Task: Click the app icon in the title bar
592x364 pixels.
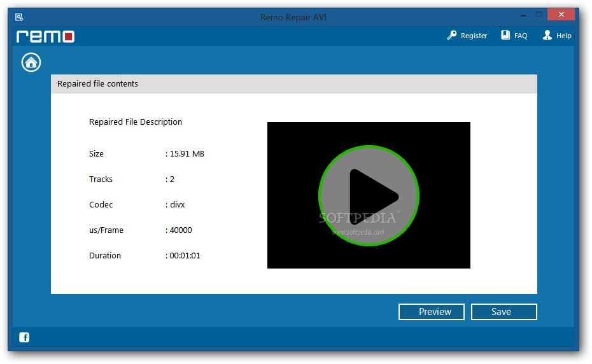Action: pyautogui.click(x=19, y=17)
